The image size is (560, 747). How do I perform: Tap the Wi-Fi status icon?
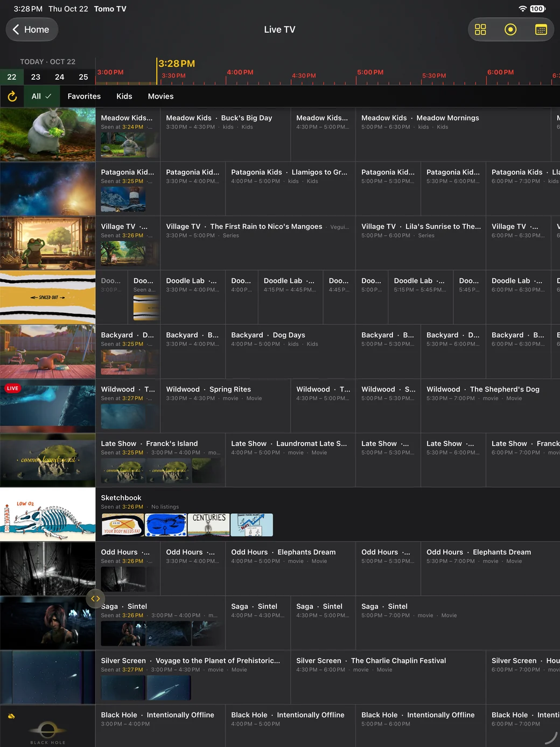coord(522,9)
